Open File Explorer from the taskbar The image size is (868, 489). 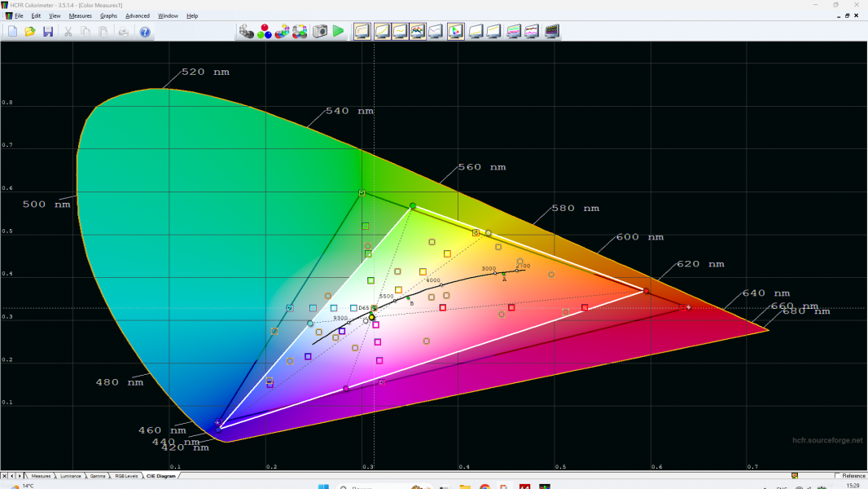(x=464, y=487)
